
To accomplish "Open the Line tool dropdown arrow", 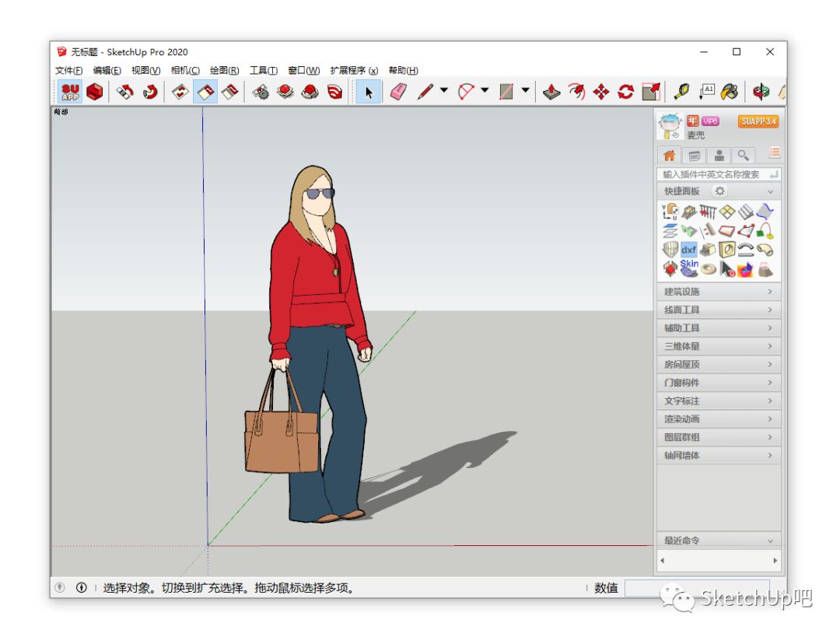I will click(x=443, y=90).
